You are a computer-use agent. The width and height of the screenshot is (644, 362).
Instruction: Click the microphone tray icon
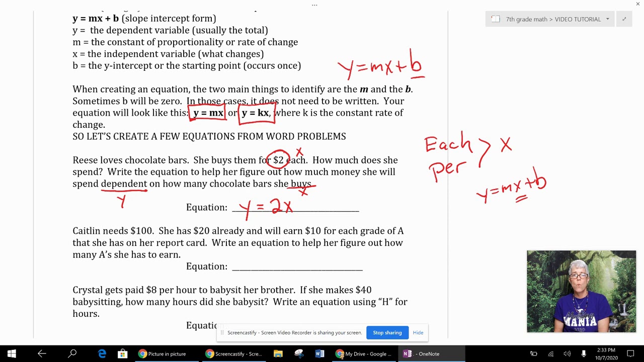coord(584,354)
